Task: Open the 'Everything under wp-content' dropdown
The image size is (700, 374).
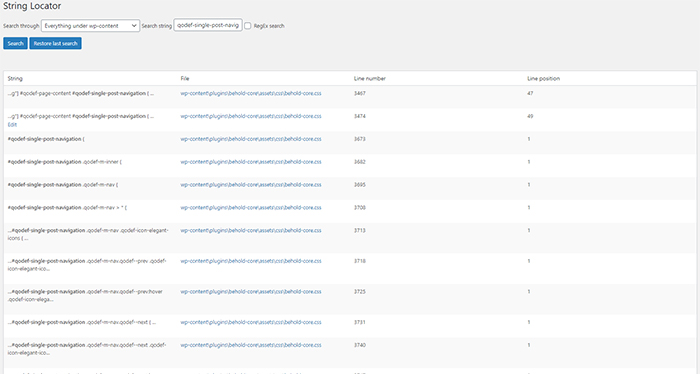Action: (91, 26)
